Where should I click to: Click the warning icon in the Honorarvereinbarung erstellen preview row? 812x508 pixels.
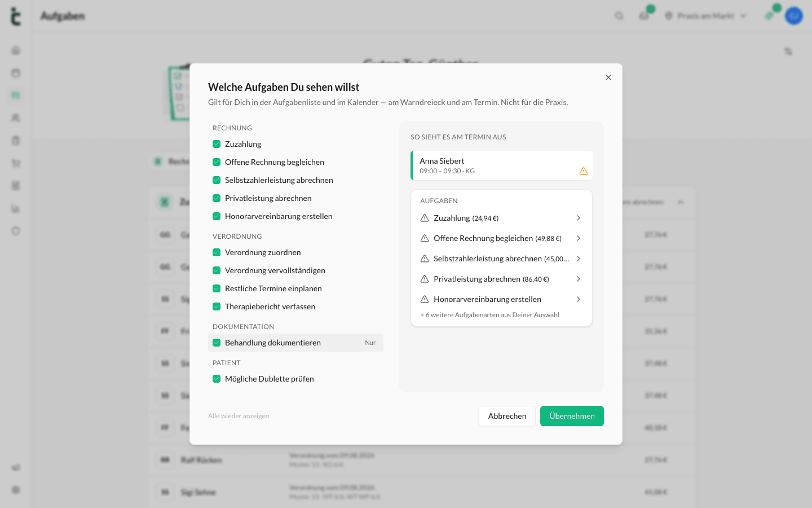425,299
